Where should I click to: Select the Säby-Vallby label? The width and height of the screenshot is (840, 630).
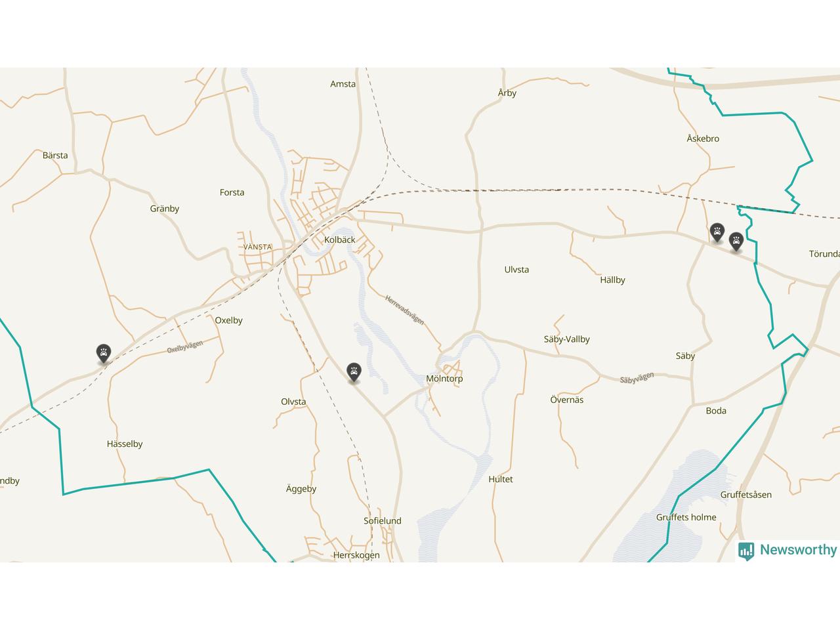[567, 339]
